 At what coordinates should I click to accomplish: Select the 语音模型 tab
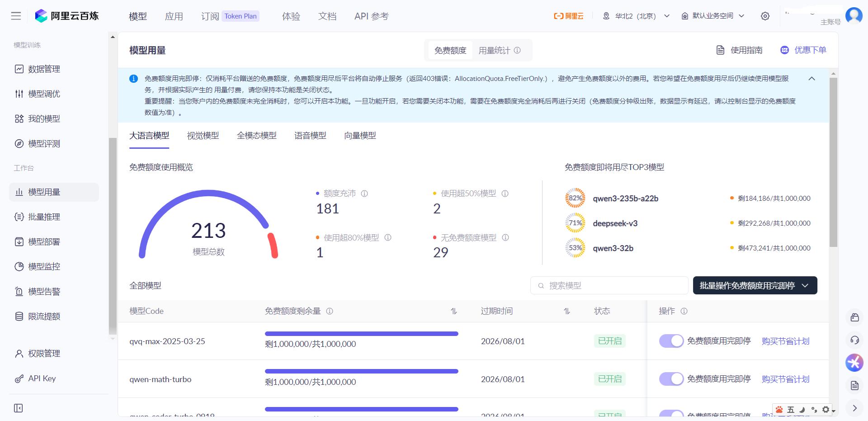310,136
